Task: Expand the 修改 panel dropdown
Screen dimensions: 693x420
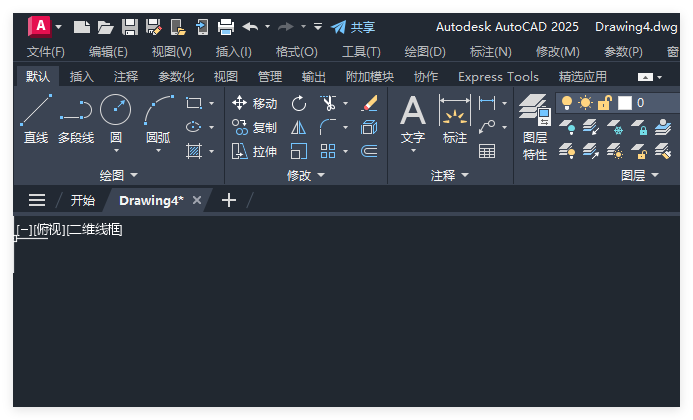Action: point(306,176)
